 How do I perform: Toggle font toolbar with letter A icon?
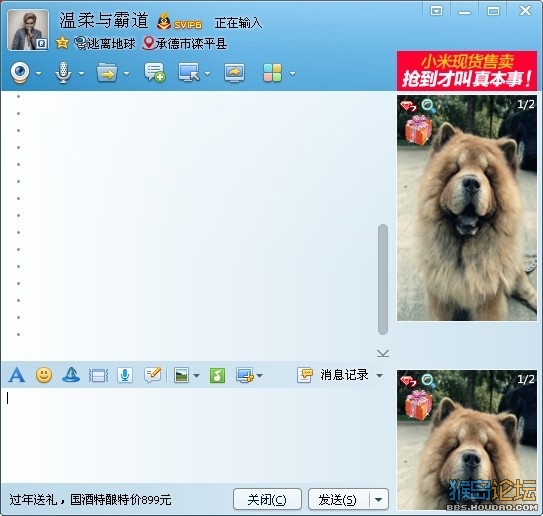(x=17, y=375)
